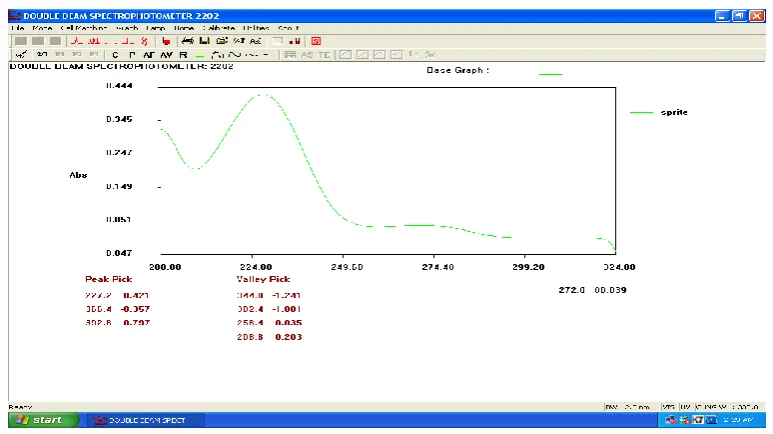This screenshot has width=773, height=434.
Task: Click the 0.035 valley value
Action: click(x=288, y=323)
